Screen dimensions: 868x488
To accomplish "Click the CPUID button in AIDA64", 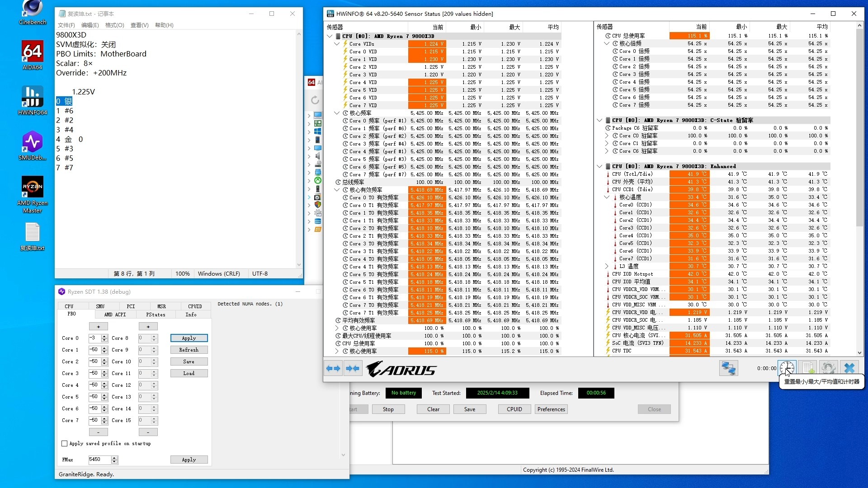I will pyautogui.click(x=514, y=409).
